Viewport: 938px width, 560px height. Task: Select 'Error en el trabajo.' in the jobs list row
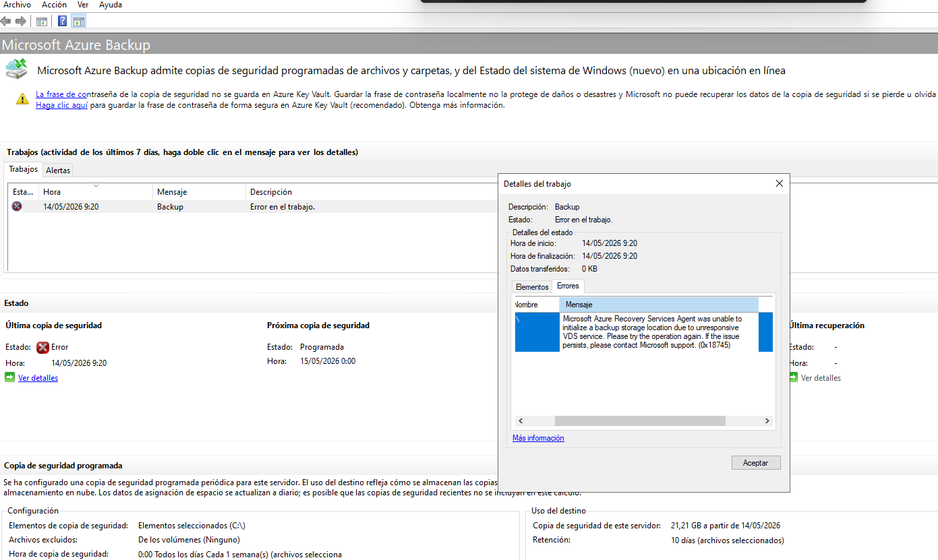pos(283,207)
